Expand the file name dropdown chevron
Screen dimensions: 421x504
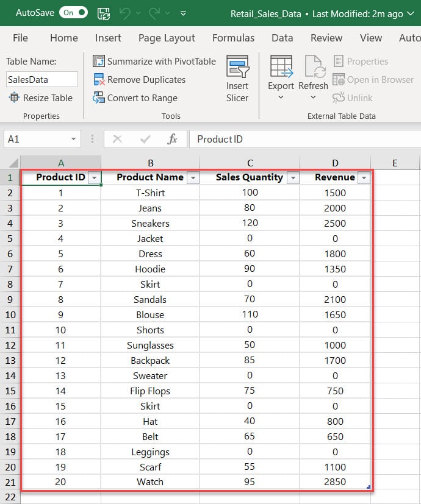[x=411, y=13]
